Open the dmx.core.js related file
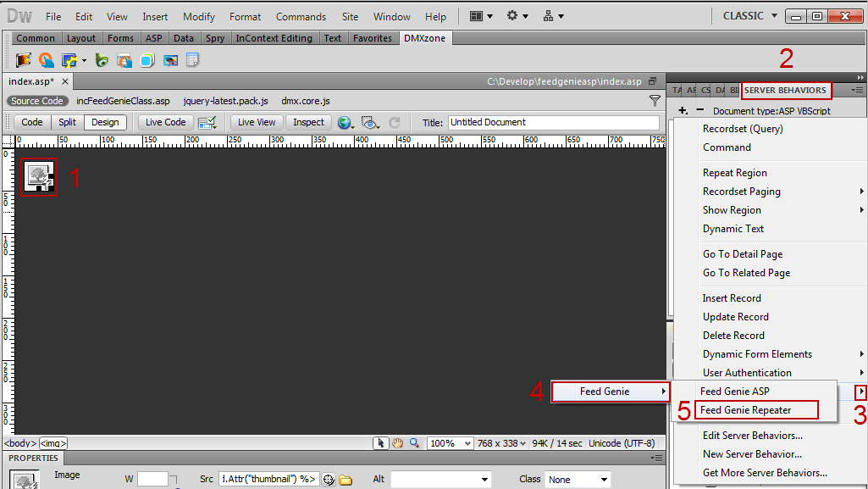This screenshot has height=489, width=868. [306, 101]
